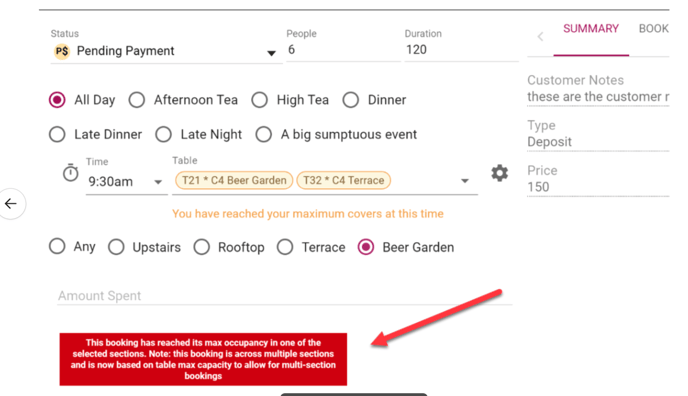Open table settings gear icon
The image size is (688, 396).
(x=499, y=173)
